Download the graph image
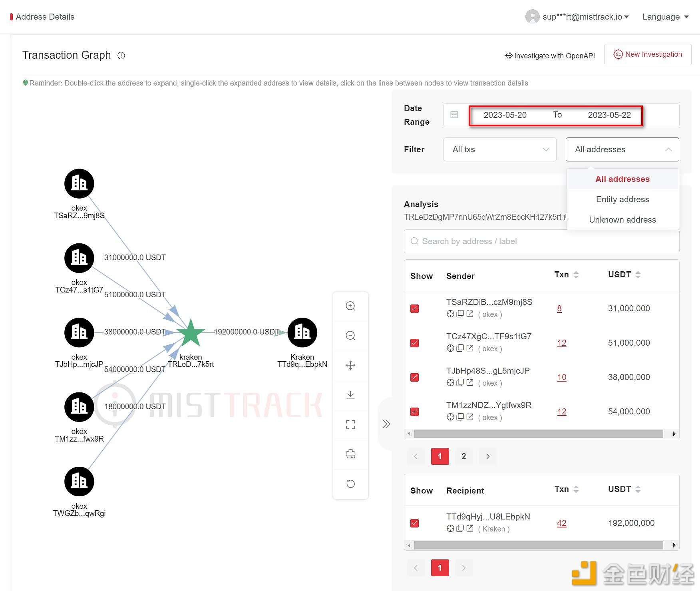Image resolution: width=700 pixels, height=591 pixels. coord(350,395)
